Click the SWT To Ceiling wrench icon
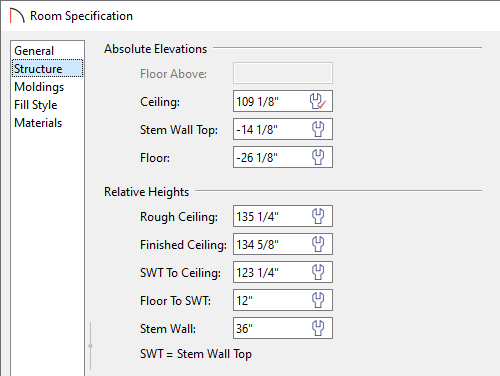 (318, 272)
